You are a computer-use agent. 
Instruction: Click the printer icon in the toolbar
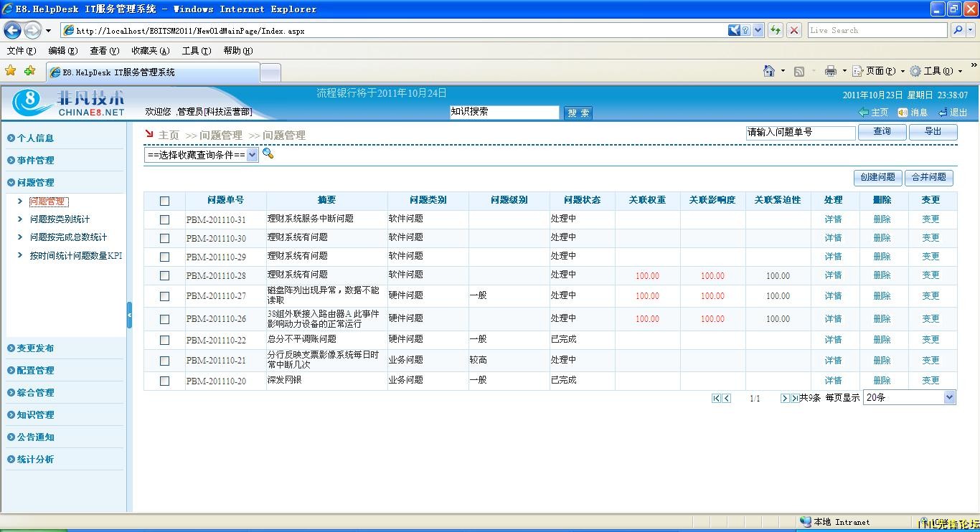point(831,71)
